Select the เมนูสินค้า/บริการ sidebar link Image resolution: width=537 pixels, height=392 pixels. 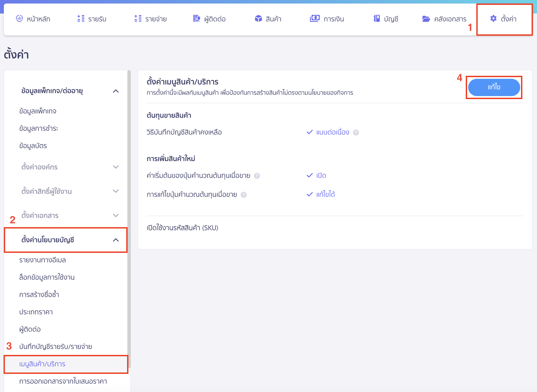[x=42, y=364]
